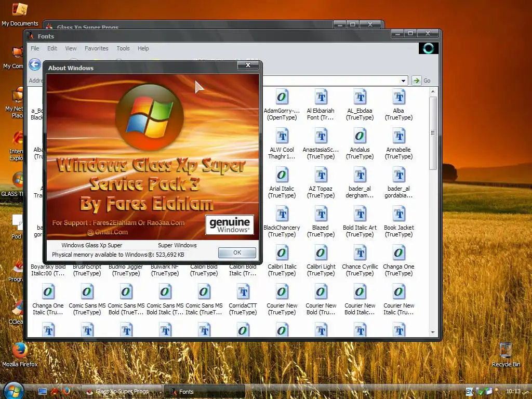Select the Courier New regular font icon
The height and width of the screenshot is (399, 532).
click(282, 292)
